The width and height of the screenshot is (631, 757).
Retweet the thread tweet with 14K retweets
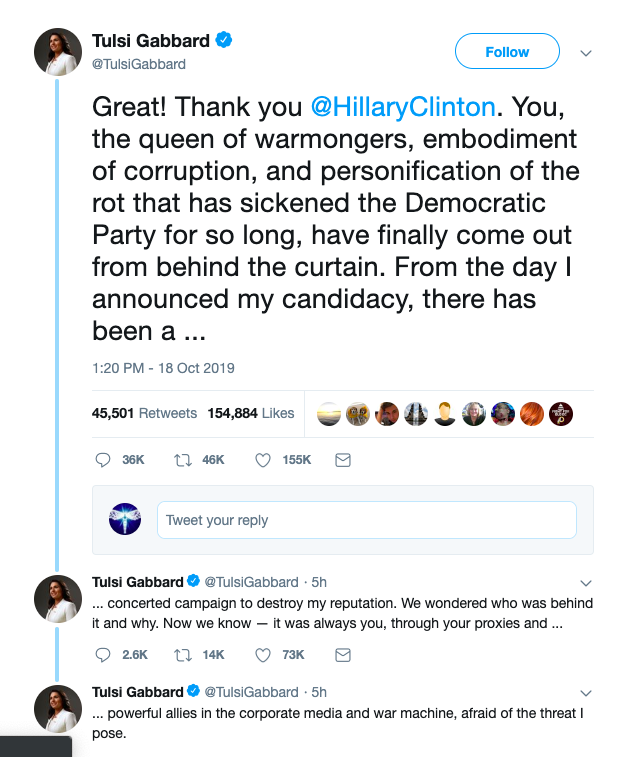tap(183, 655)
